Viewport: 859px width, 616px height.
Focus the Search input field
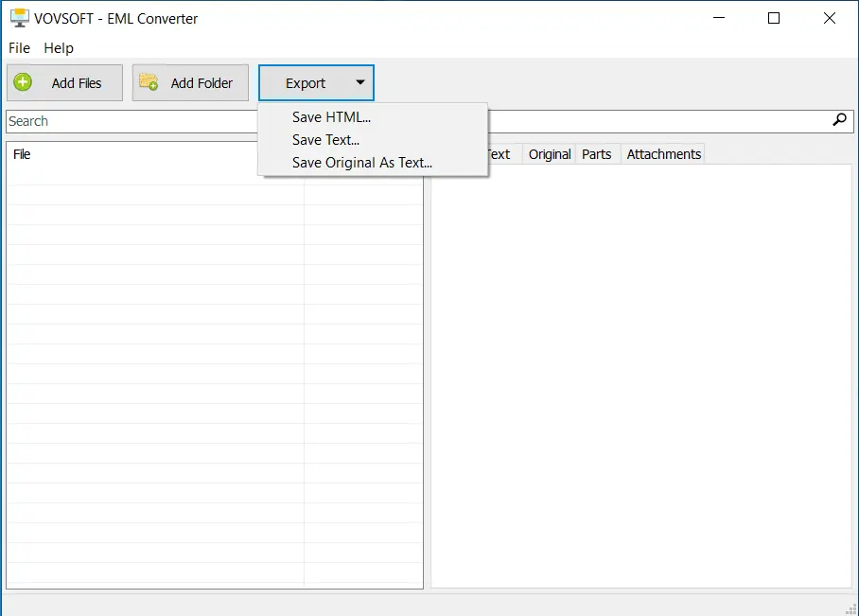coord(132,121)
